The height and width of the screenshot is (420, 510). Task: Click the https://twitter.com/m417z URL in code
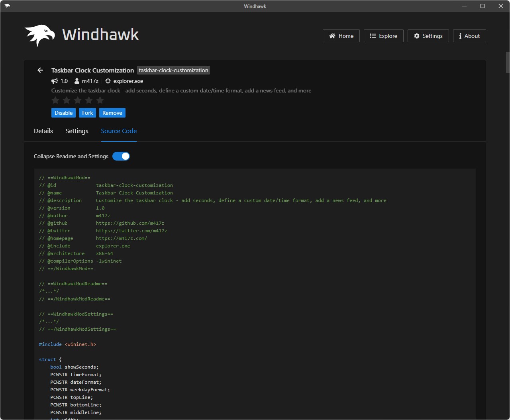[x=131, y=231]
